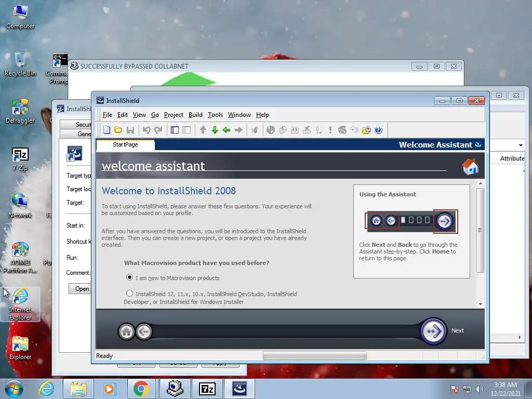Click the red exclamation Run toolbar icon

point(330,130)
